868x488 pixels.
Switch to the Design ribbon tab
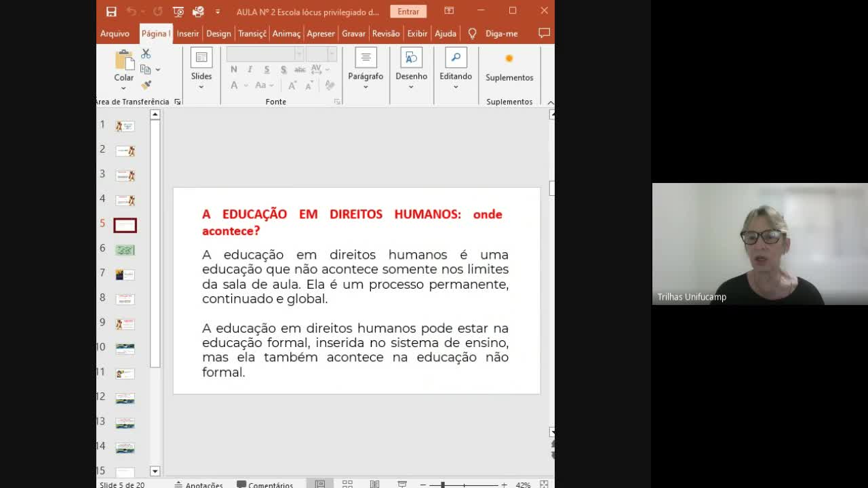point(218,33)
